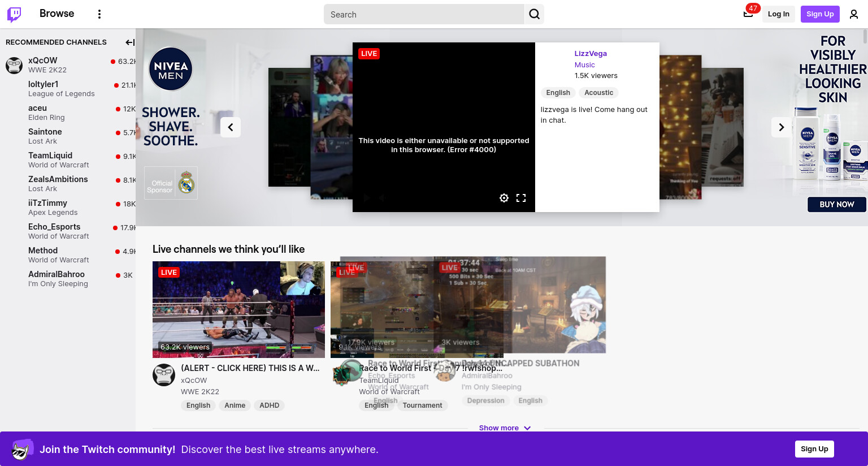
Task: Open video player settings gear
Action: tap(504, 198)
